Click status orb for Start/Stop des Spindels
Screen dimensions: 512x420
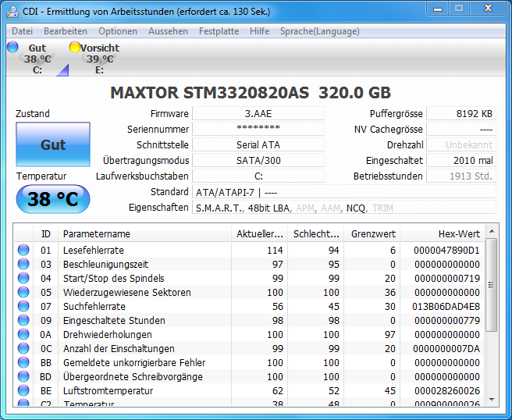pyautogui.click(x=23, y=278)
